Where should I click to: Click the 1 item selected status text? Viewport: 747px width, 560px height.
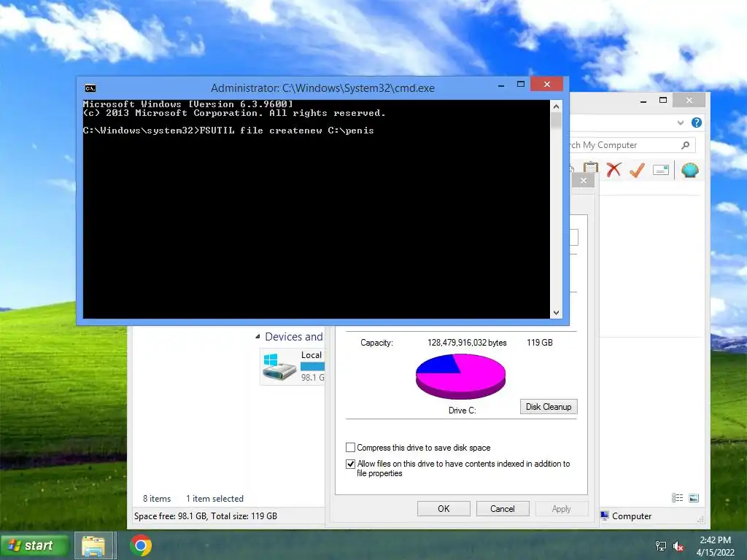[x=214, y=499]
